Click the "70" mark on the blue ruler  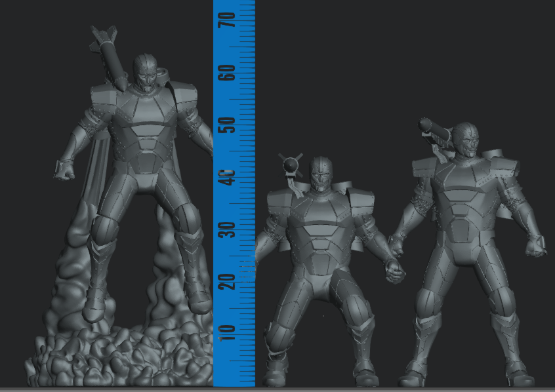227,20
